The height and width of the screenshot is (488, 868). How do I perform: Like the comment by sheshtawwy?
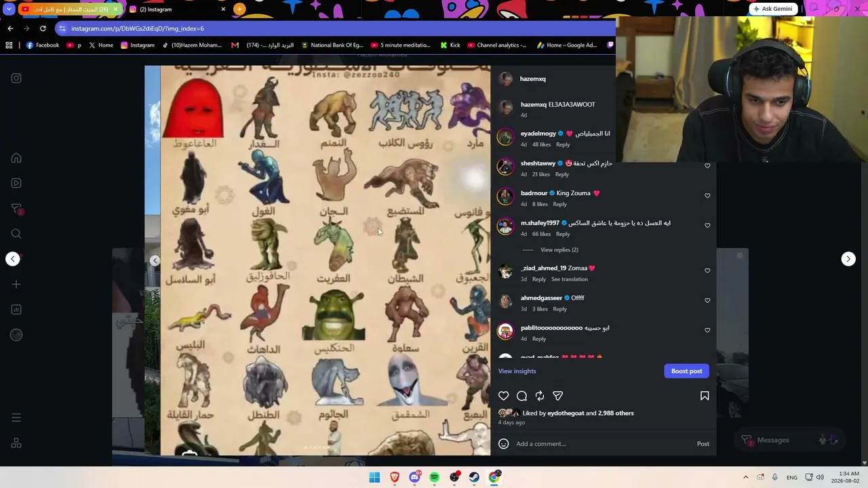pyautogui.click(x=707, y=166)
